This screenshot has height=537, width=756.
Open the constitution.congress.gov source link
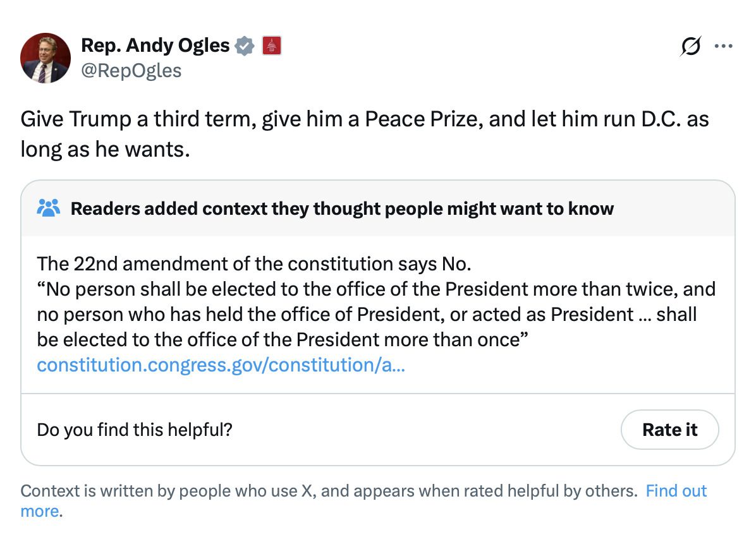click(x=221, y=365)
